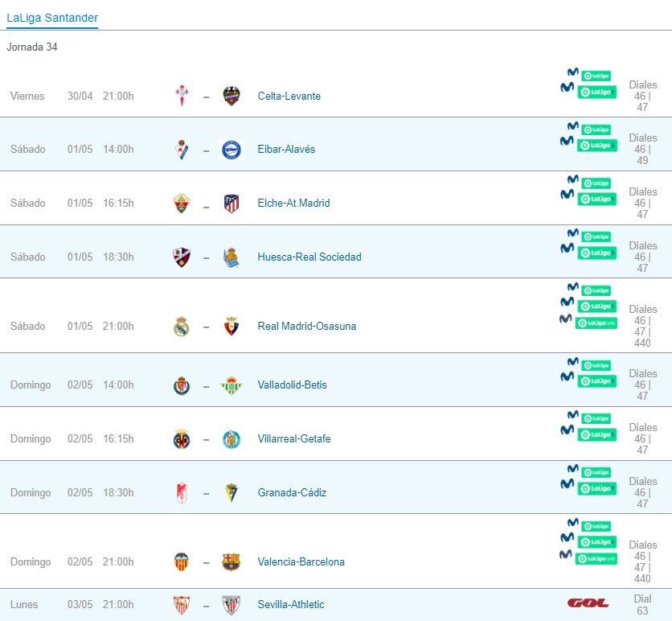This screenshot has height=621, width=672.
Task: Open the LaLiga Santander tab
Action: coord(51,17)
